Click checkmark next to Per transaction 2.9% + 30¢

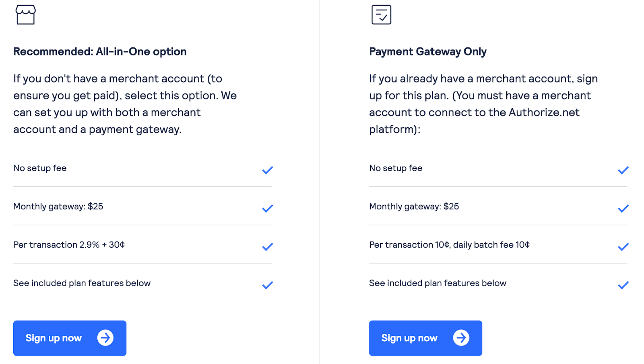click(x=267, y=247)
